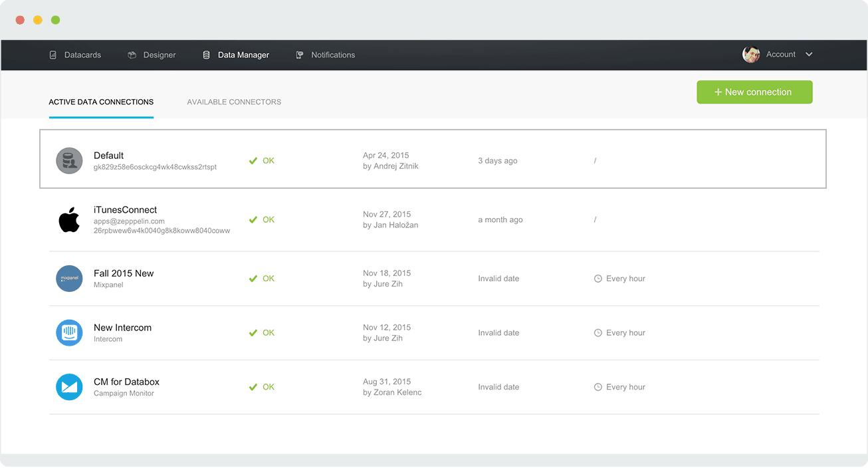Image resolution: width=868 pixels, height=468 pixels.
Task: Click the Default key gk829z58e6osckcg4wk48cwkss2rtspt
Action: click(155, 168)
